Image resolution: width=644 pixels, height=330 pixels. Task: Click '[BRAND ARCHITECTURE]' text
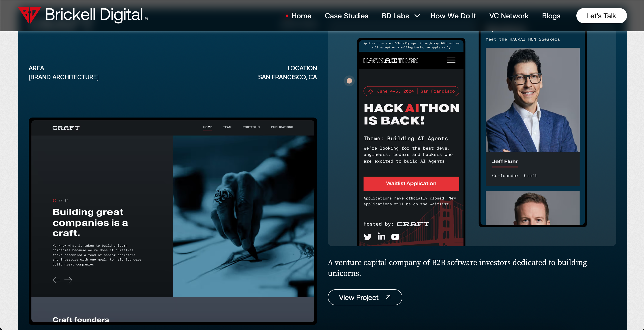[x=64, y=77]
